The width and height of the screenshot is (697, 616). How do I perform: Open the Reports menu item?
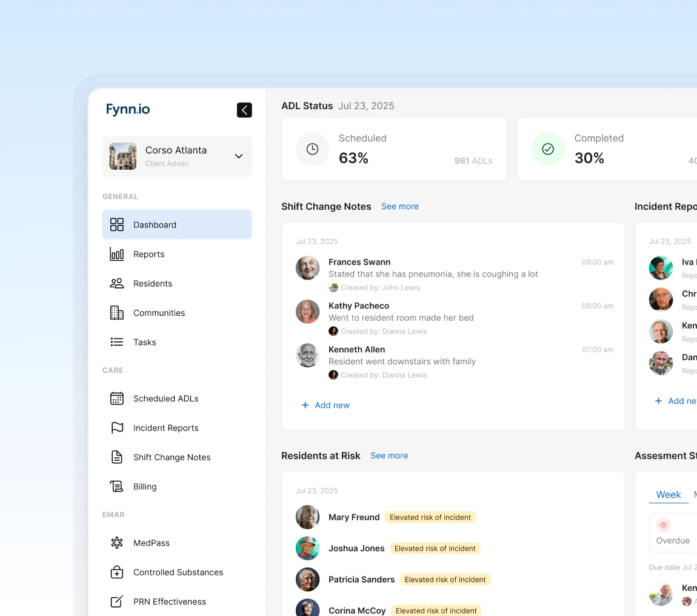click(x=177, y=254)
